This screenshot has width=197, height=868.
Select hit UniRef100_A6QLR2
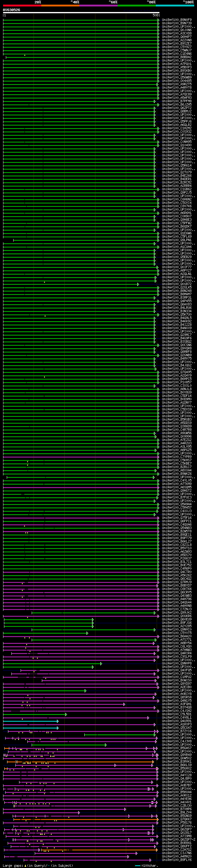tap(176, 125)
